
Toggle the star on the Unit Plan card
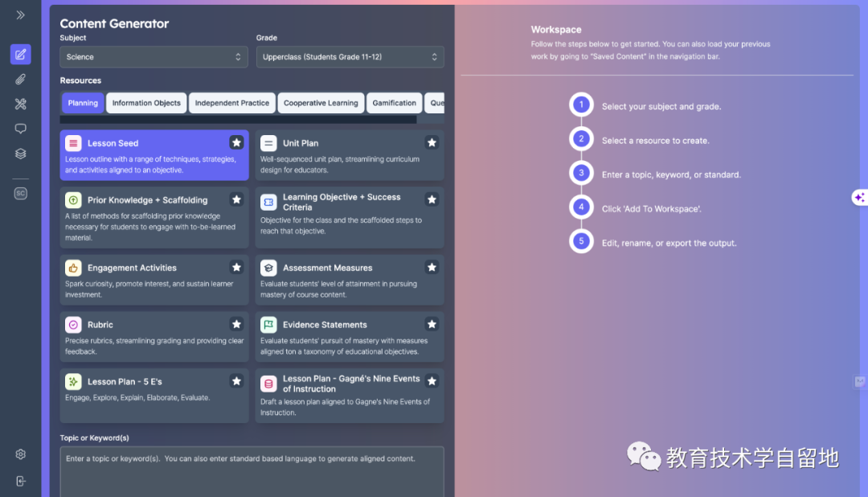[x=432, y=142]
